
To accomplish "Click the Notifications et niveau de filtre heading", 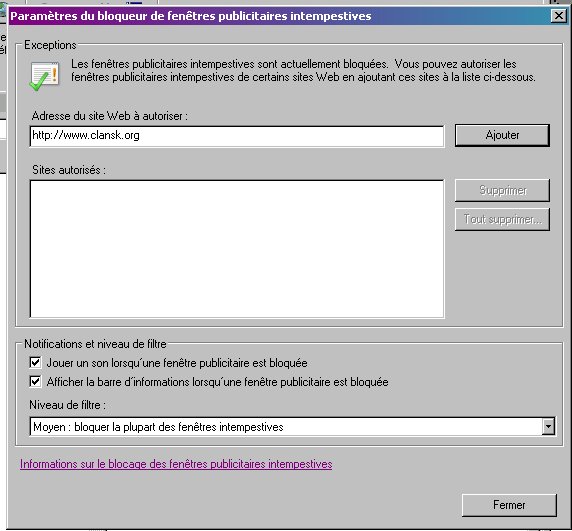I will tap(95, 344).
